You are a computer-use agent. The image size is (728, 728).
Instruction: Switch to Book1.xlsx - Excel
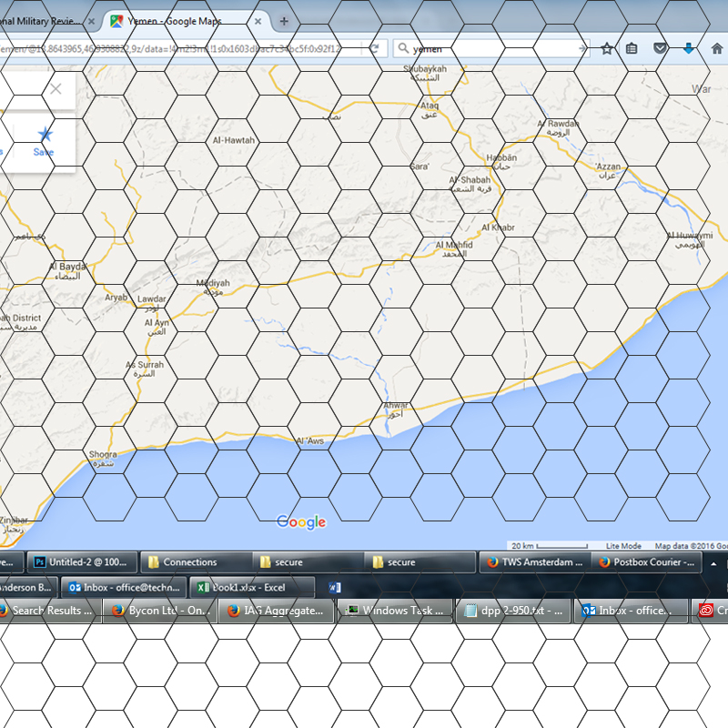click(x=252, y=587)
